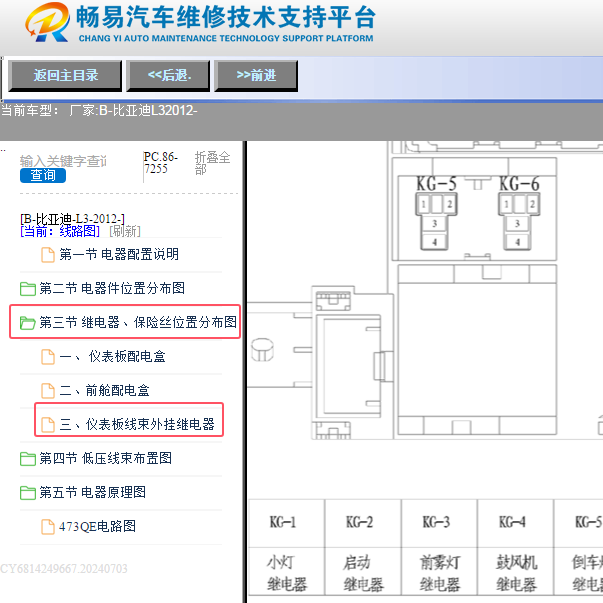Click the 启动继电器 table cell
Viewport: 603px width, 603px height.
363,572
